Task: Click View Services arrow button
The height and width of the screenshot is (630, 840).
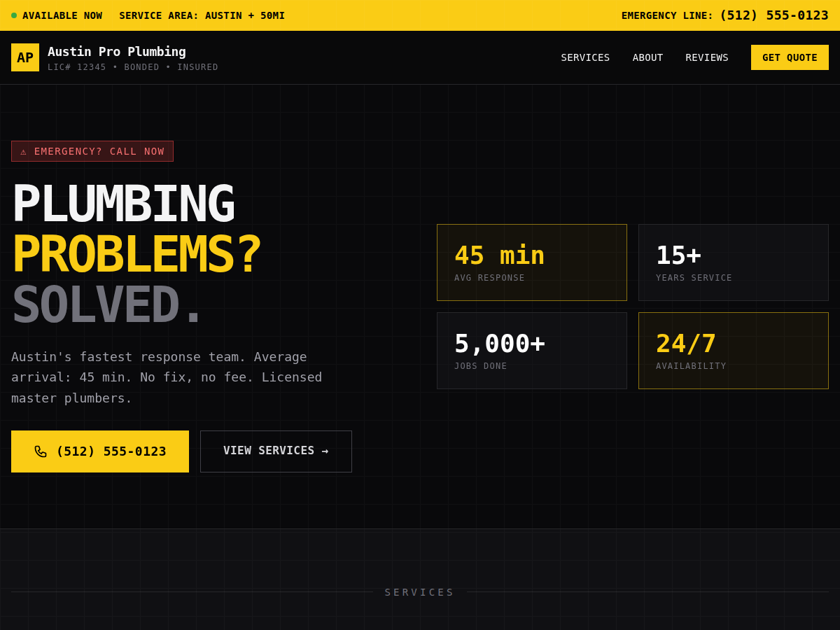Action: [276, 451]
